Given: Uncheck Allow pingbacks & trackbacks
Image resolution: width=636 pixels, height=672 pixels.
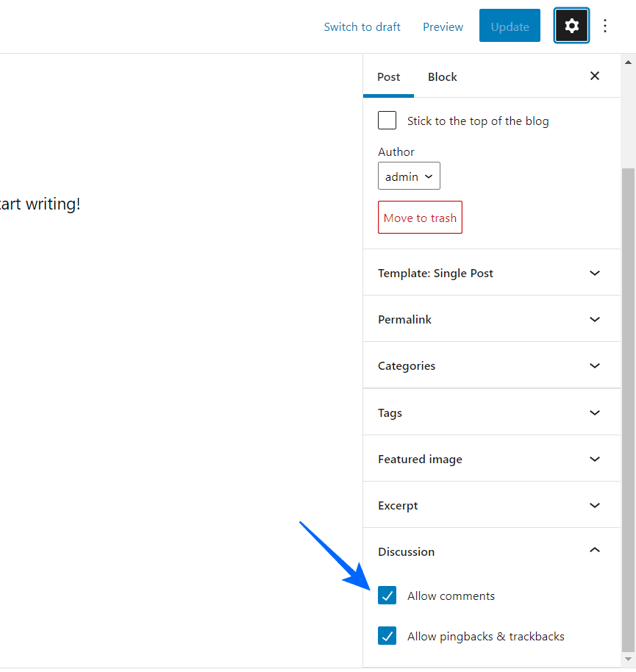Looking at the screenshot, I should click(387, 635).
